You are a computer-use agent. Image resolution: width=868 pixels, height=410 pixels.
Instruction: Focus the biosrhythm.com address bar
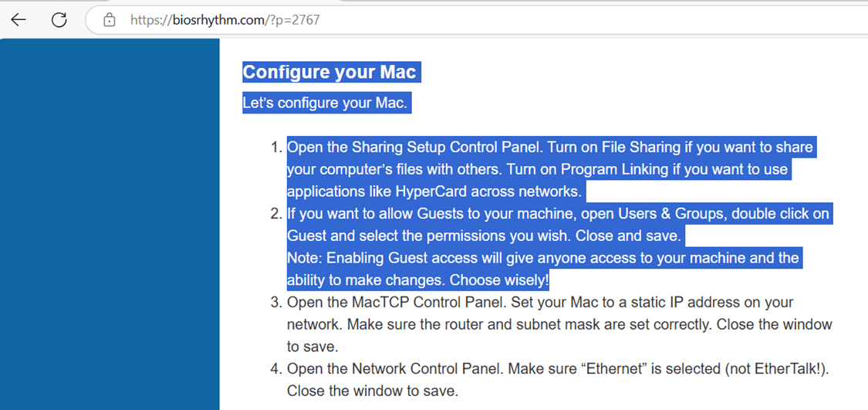tap(476, 21)
